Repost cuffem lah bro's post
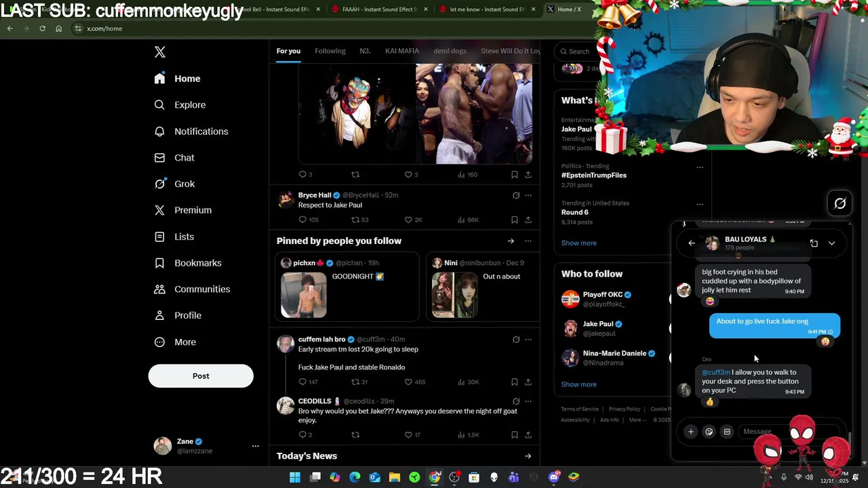Screen dimensions: 868x488 coord(355,382)
